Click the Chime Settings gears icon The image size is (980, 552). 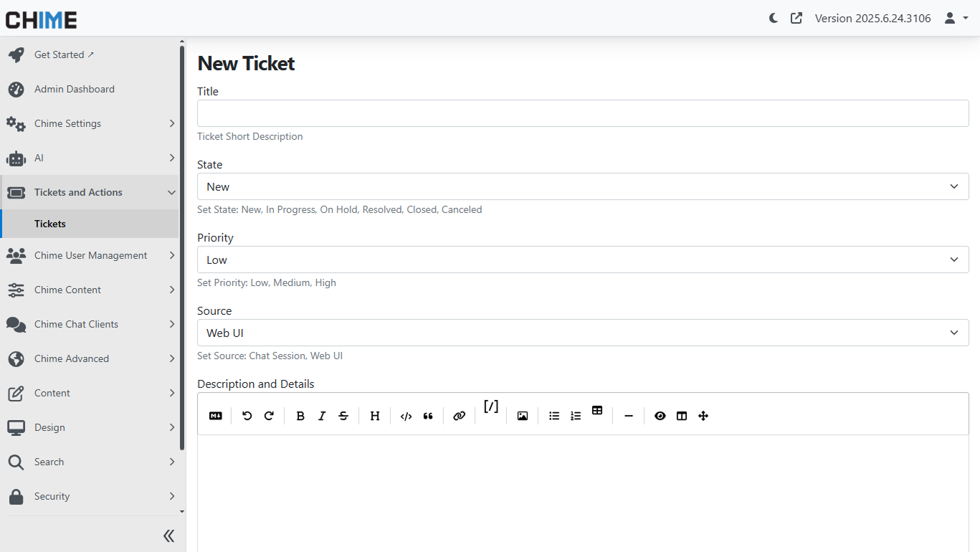(16, 123)
